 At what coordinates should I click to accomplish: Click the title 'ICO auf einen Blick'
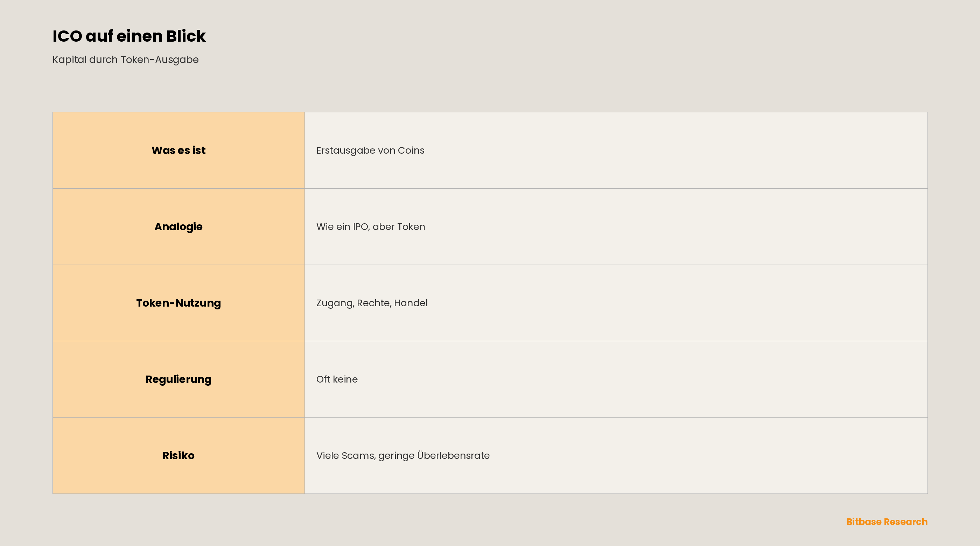pos(129,36)
